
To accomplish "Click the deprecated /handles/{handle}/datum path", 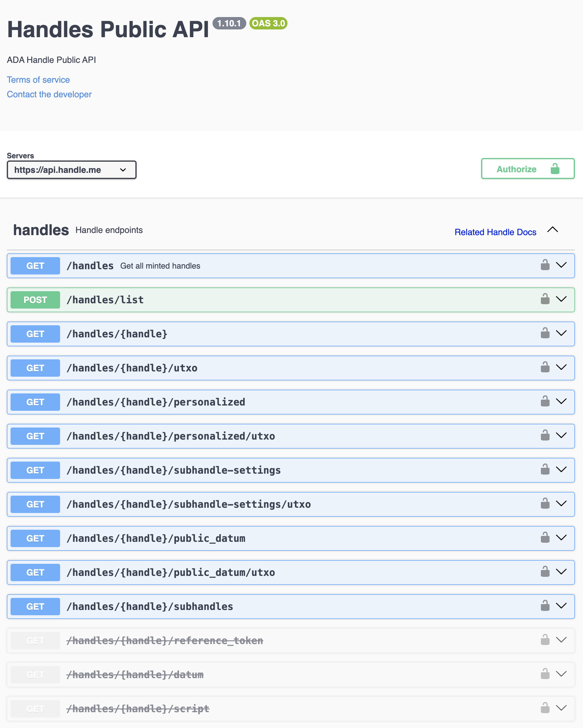I will tap(135, 675).
